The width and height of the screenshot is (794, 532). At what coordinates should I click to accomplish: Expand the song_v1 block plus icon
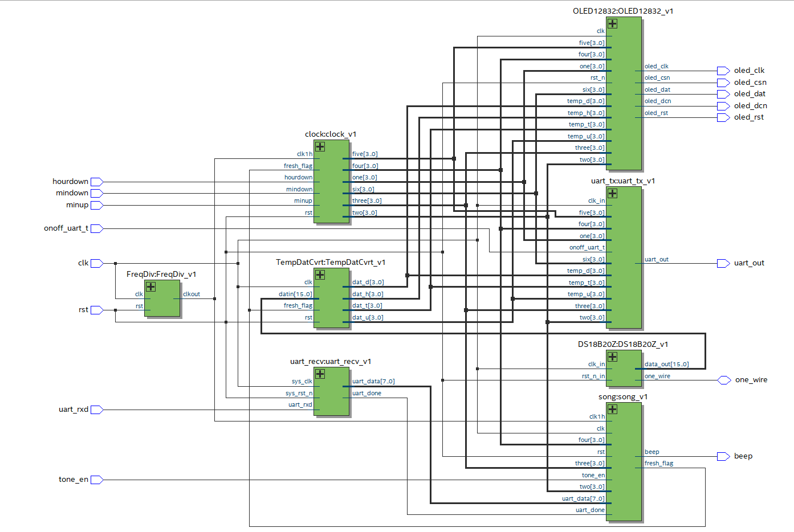[x=612, y=409]
